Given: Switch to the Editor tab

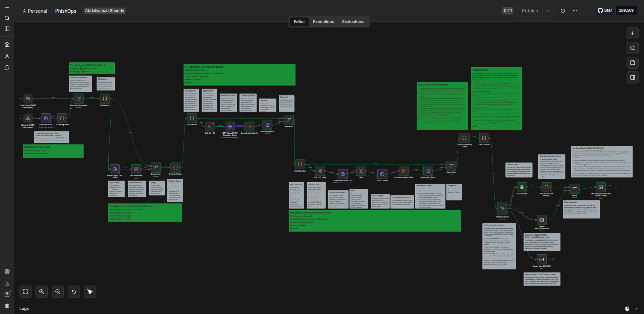Looking at the screenshot, I should point(299,22).
